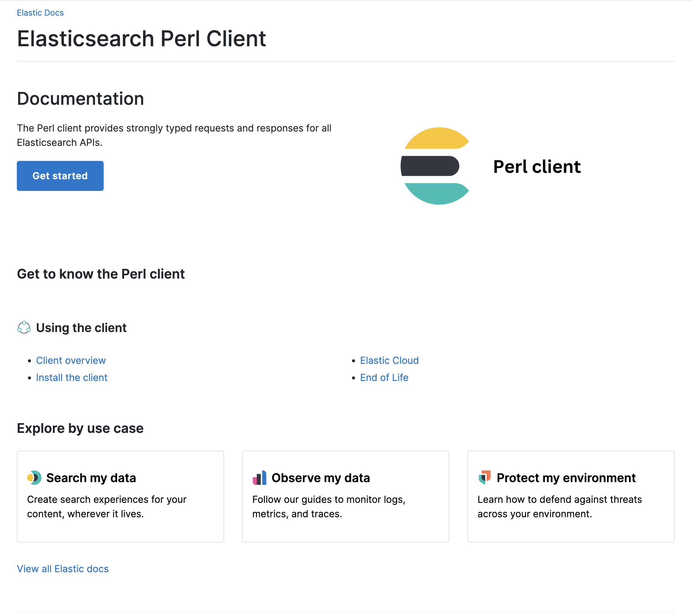This screenshot has width=692, height=616.
Task: Open the Elastic Cloud link
Action: click(389, 361)
